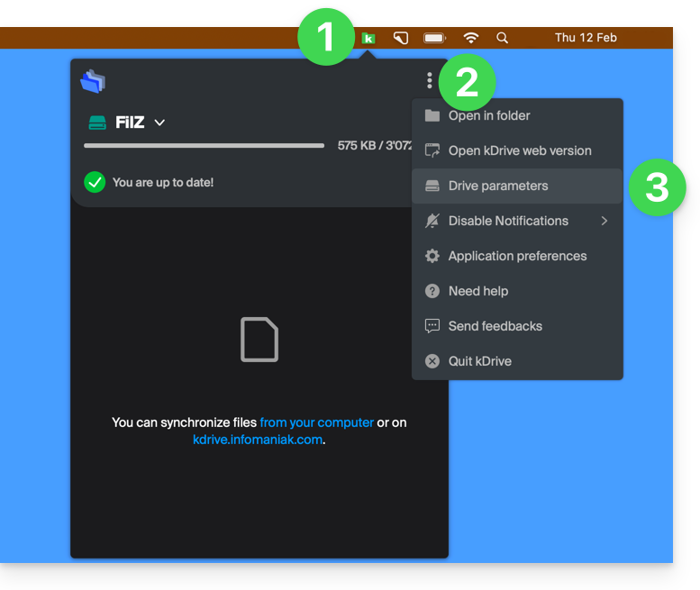Viewport: 700px width, 590px height.
Task: Click the green up-to-date checkmark icon
Action: point(95,182)
